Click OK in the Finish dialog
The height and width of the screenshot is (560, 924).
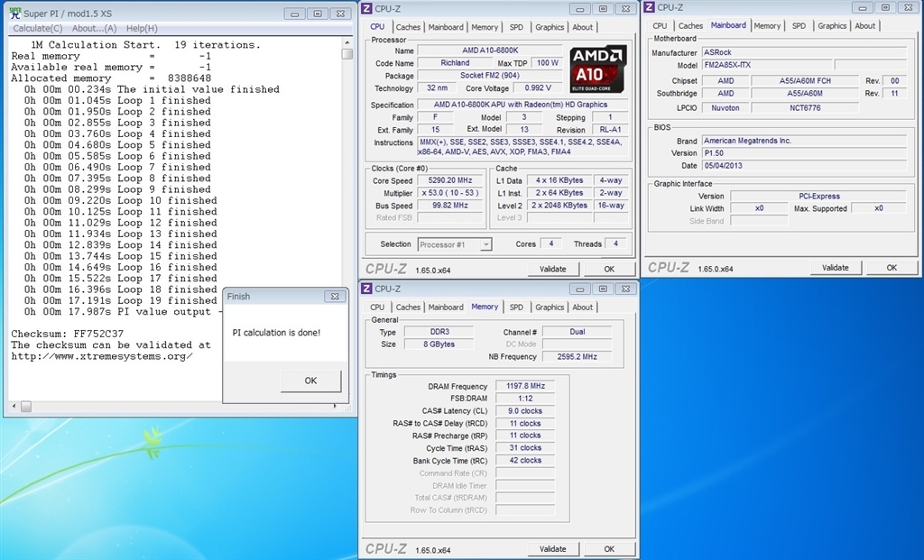coord(310,381)
